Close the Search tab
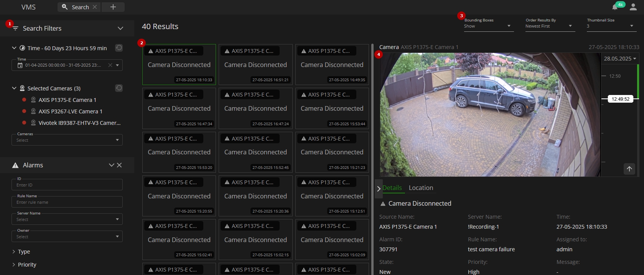The width and height of the screenshot is (644, 275). tap(95, 7)
